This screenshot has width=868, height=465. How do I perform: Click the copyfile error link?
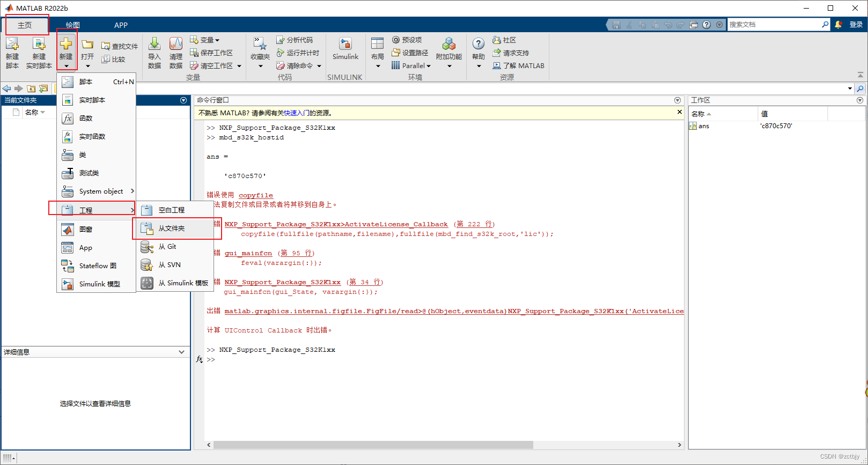pos(256,195)
